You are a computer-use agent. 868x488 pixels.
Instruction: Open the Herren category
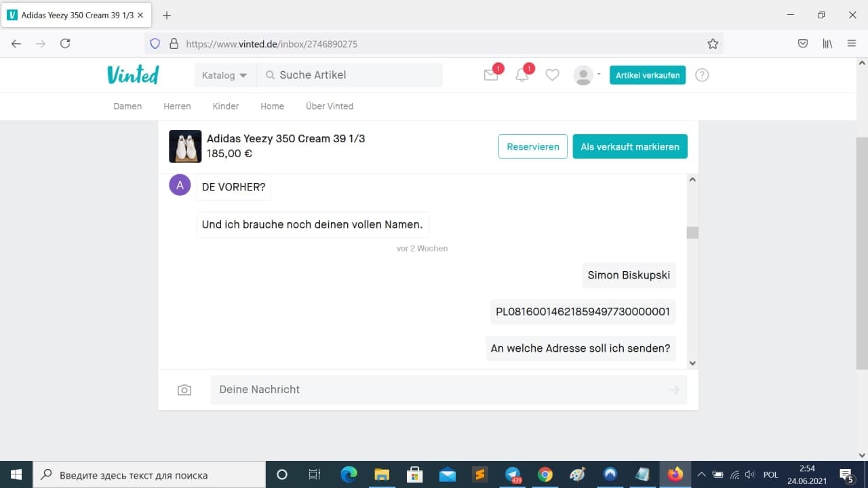tap(177, 106)
